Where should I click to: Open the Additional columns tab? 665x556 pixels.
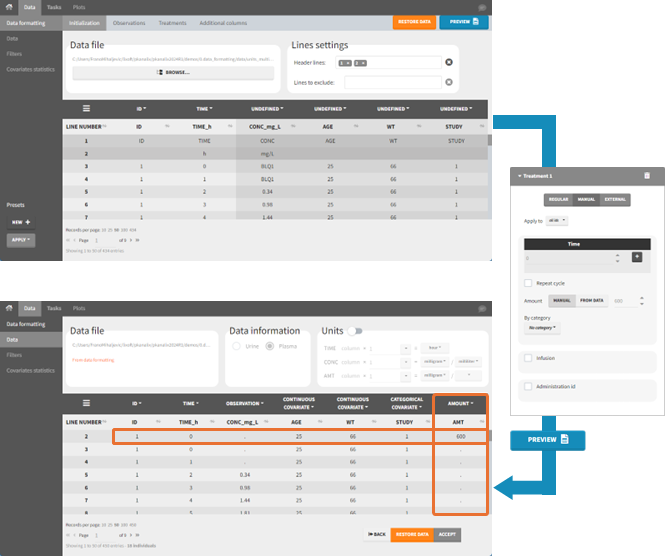(225, 21)
